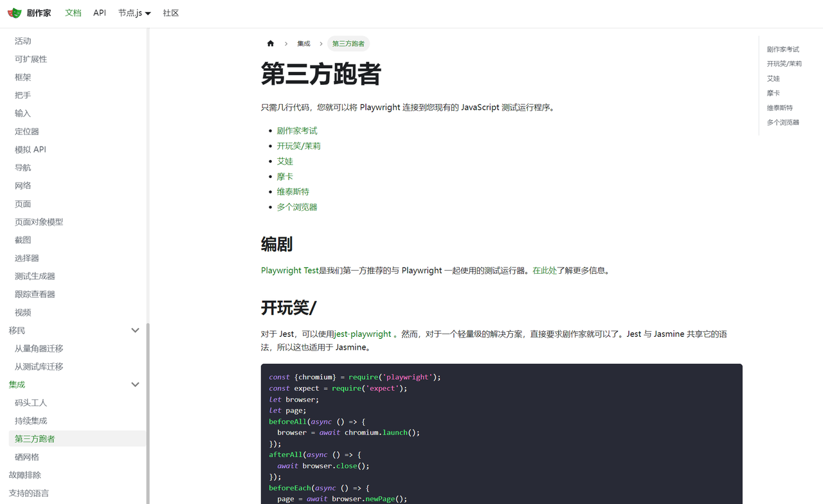Image resolution: width=823 pixels, height=504 pixels.
Task: Follow the 在此处 link
Action: click(x=545, y=271)
